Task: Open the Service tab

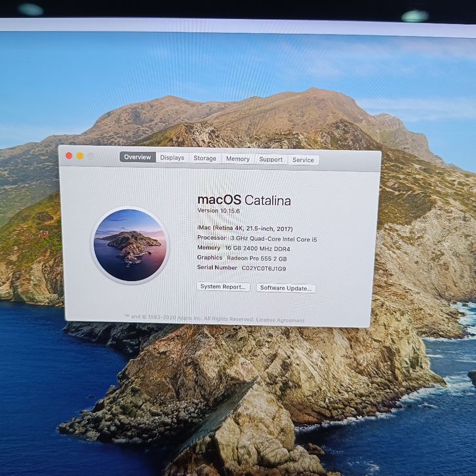Action: 303,160
